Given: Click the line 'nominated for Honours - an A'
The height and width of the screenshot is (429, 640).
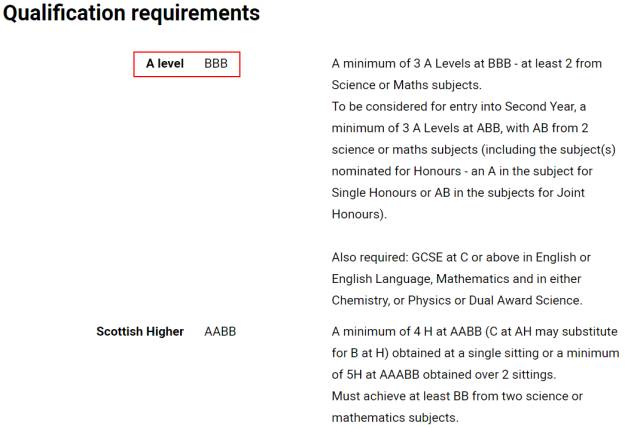Looking at the screenshot, I should pyautogui.click(x=462, y=171).
